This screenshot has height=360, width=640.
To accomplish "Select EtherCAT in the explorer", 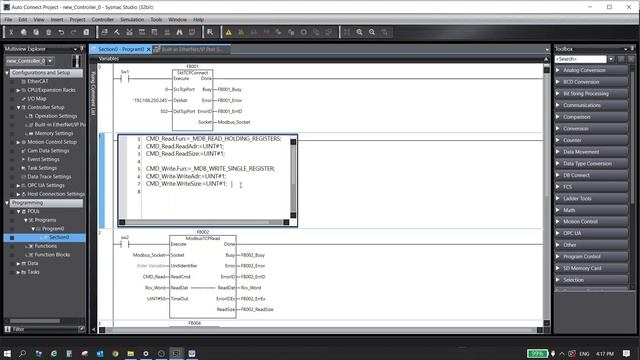I will (38, 81).
